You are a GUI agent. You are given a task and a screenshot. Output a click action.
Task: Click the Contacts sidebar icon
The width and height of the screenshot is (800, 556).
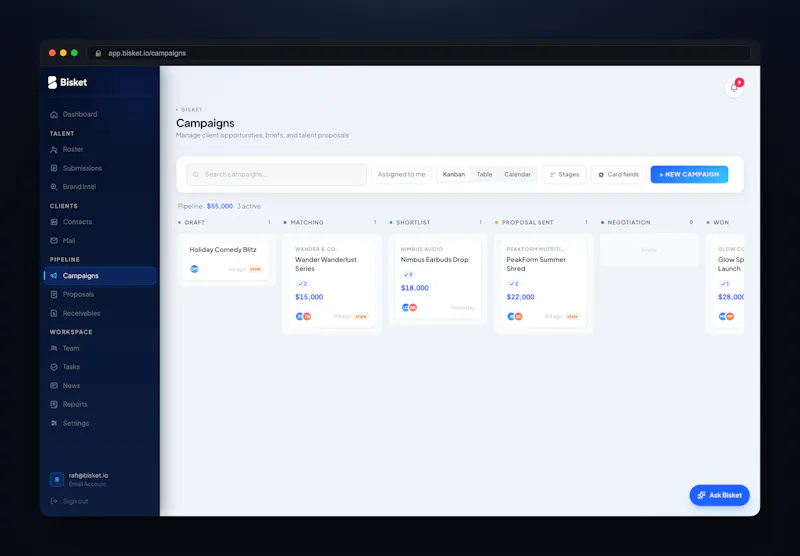click(x=54, y=222)
